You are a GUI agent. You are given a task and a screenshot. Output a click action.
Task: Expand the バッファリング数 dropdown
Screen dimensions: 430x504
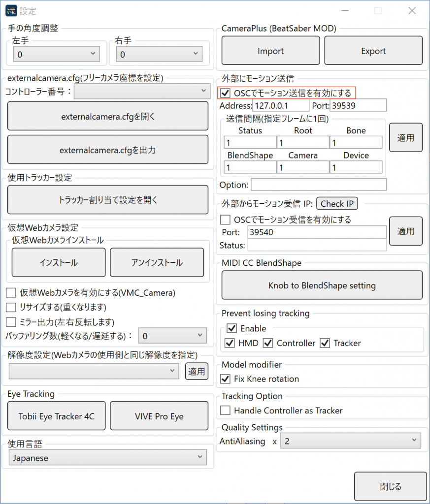(172, 336)
